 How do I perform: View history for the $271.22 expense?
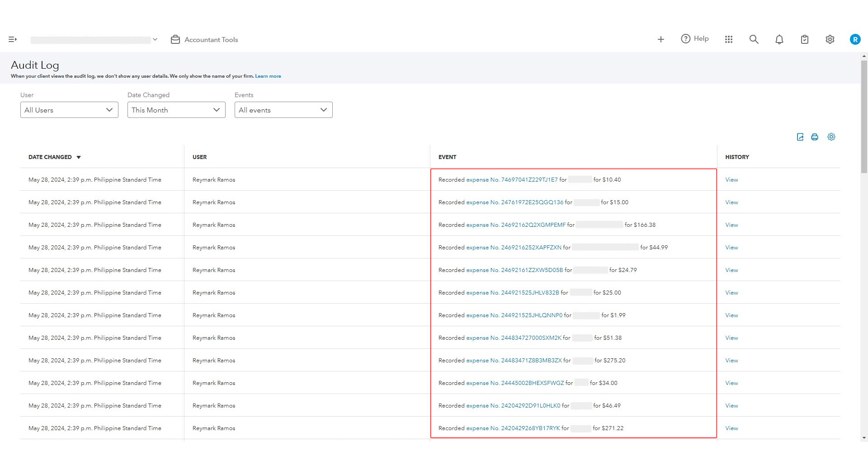[x=731, y=428]
